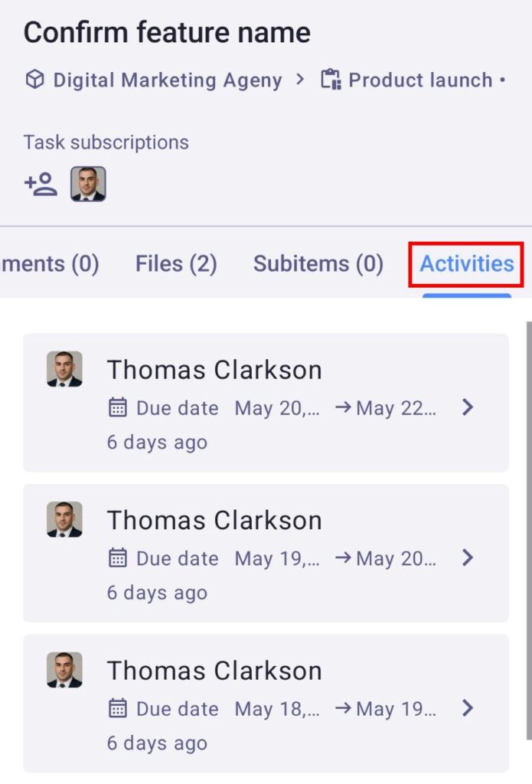
Task: Click the activities list vertical scrollbar
Action: (528, 528)
